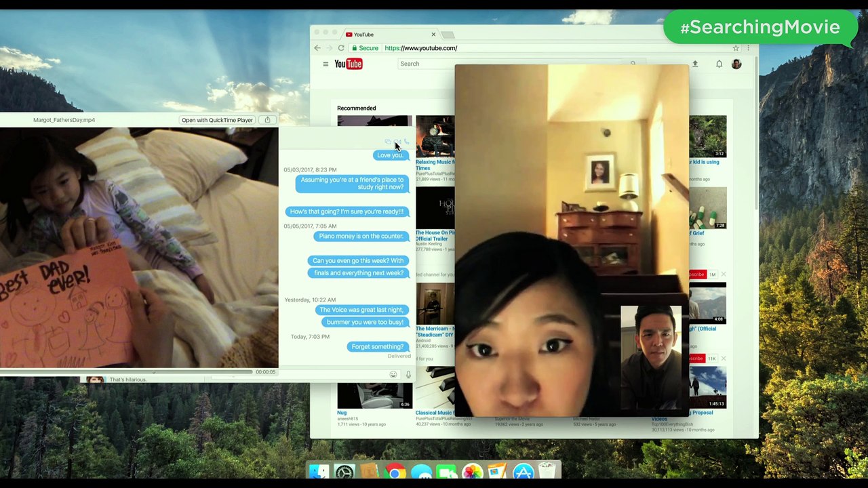Open the YouTube upload icon
Image resolution: width=868 pixels, height=488 pixels.
(x=694, y=64)
